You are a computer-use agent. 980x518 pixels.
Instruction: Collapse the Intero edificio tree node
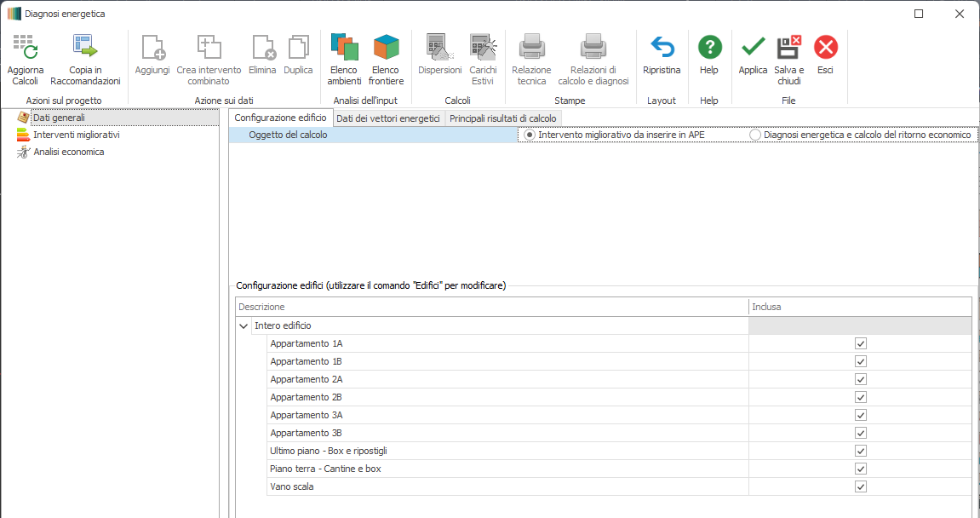pos(244,325)
